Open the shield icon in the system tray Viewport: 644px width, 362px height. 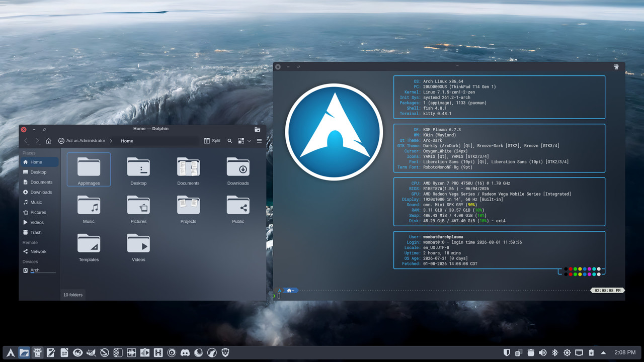click(x=507, y=353)
